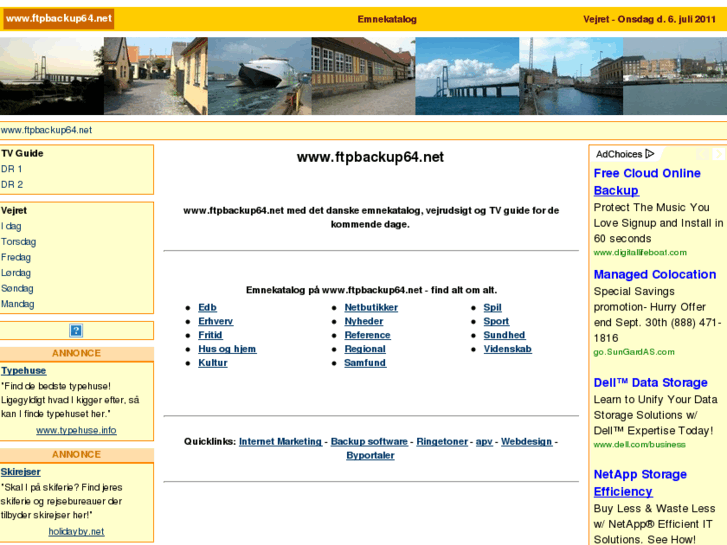Open the Netbutikker category
Viewport: 727px width, 545px height.
click(371, 308)
